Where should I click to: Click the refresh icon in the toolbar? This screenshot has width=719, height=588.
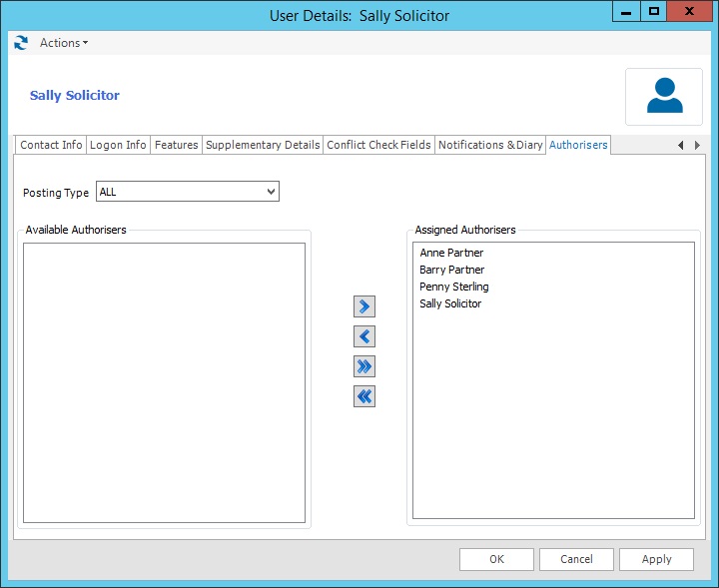(x=21, y=43)
